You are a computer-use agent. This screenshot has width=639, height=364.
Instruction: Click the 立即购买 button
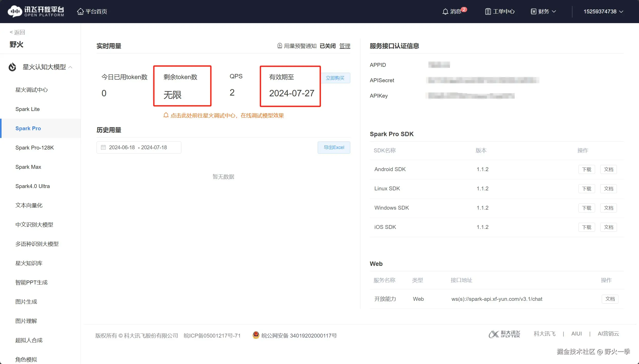[335, 78]
